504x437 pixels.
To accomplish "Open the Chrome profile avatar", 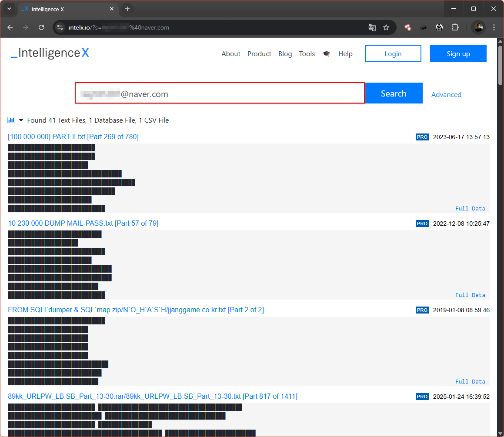I will pos(478,28).
